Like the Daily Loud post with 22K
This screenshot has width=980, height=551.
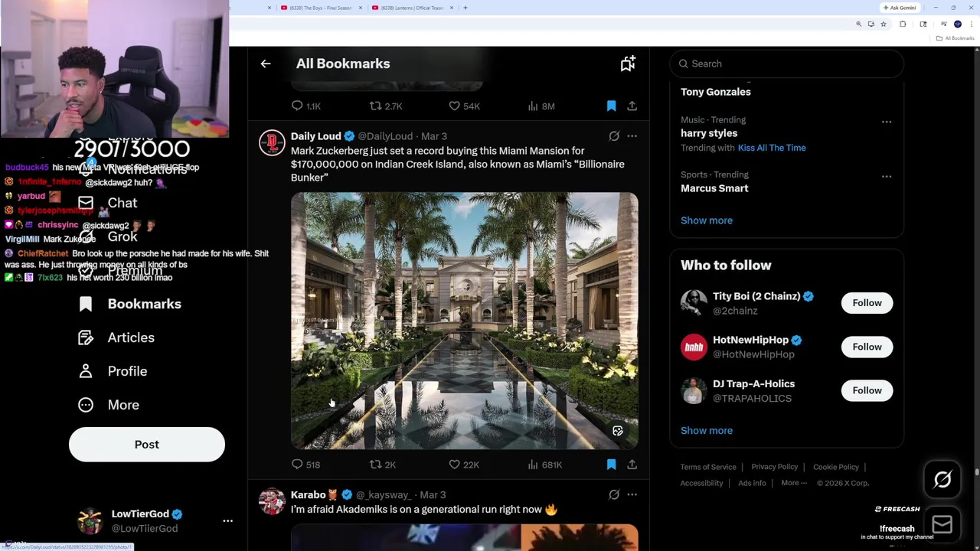pos(464,465)
